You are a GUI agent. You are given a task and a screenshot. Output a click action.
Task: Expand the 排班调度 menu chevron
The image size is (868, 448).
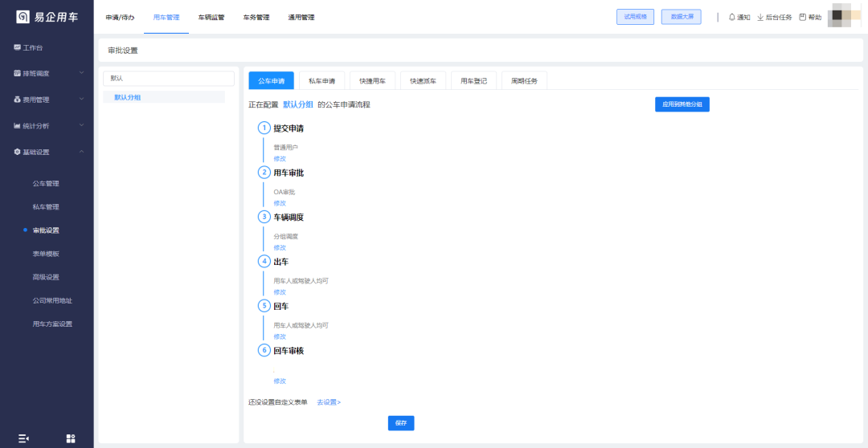(81, 74)
